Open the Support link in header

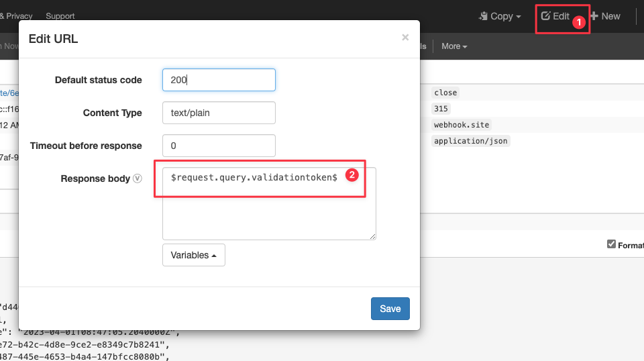pyautogui.click(x=60, y=16)
